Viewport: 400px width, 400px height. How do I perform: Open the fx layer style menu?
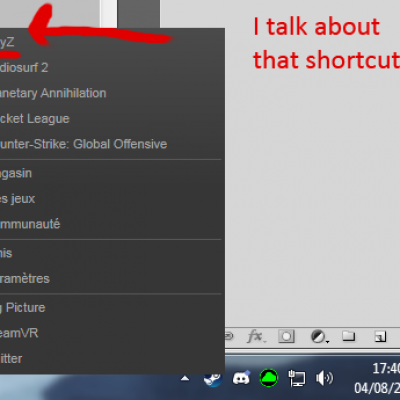click(x=256, y=336)
